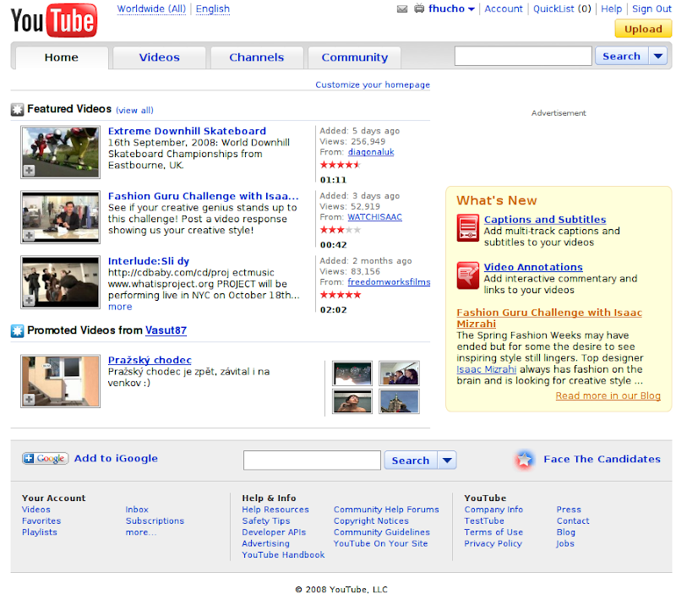Click Customize your homepage

(x=373, y=84)
